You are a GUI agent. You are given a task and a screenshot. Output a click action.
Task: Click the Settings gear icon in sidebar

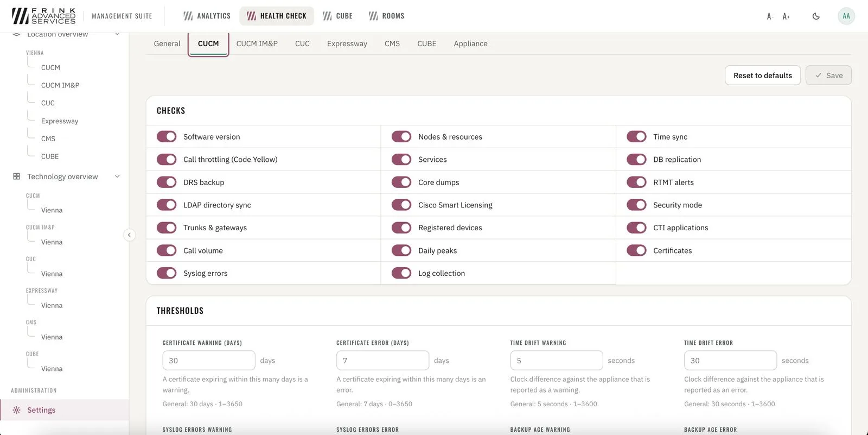click(x=17, y=410)
